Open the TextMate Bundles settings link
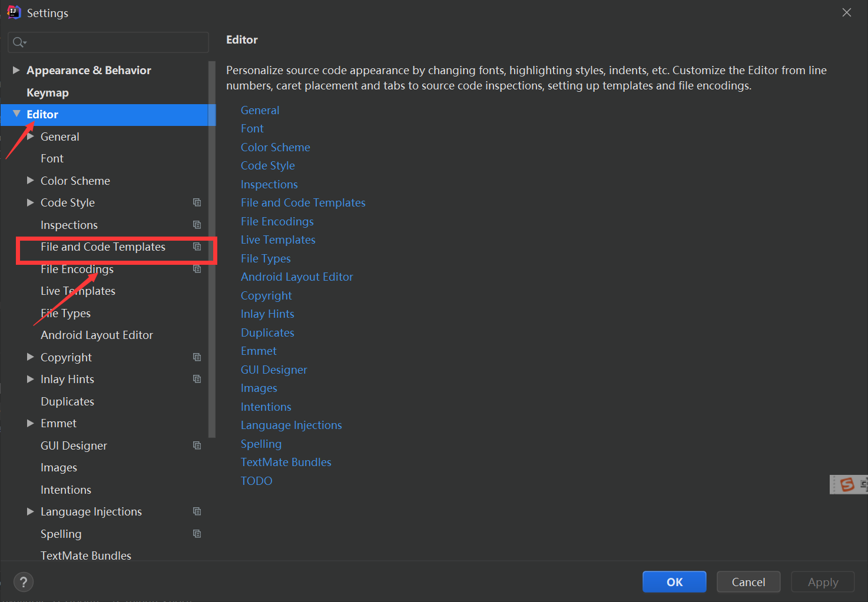868x602 pixels. point(286,462)
